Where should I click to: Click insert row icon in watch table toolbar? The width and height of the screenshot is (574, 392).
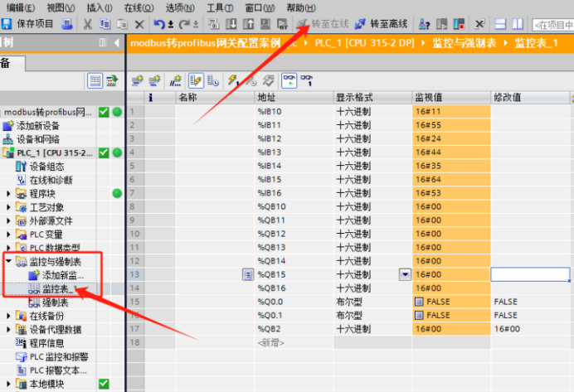click(x=137, y=80)
